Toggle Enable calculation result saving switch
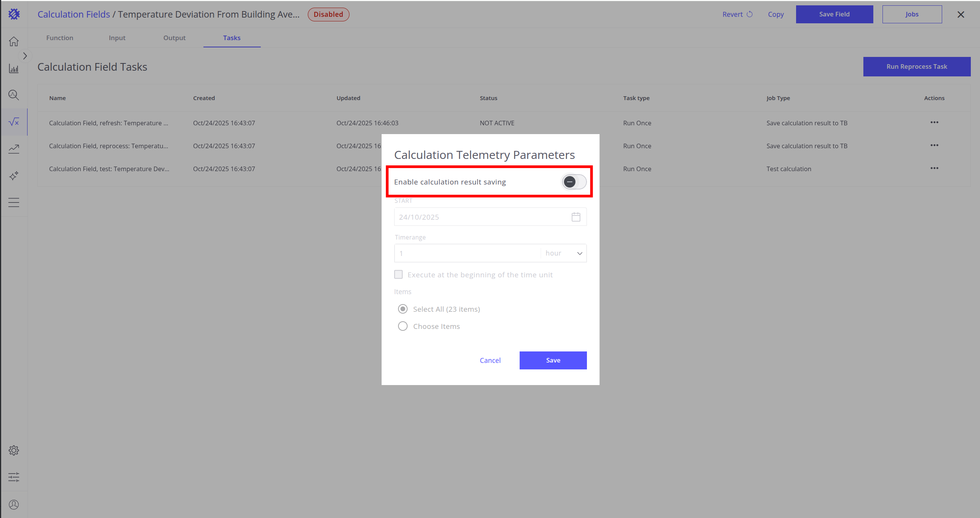This screenshot has height=518, width=980. (574, 182)
